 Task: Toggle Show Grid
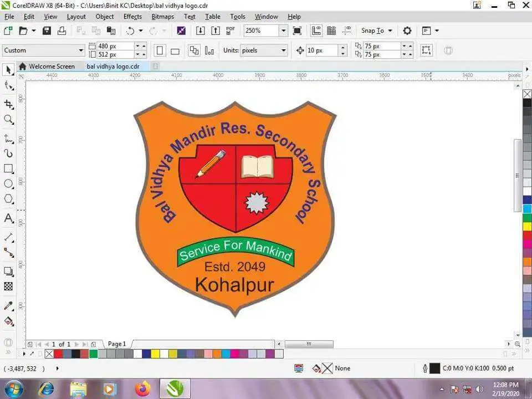pos(331,31)
